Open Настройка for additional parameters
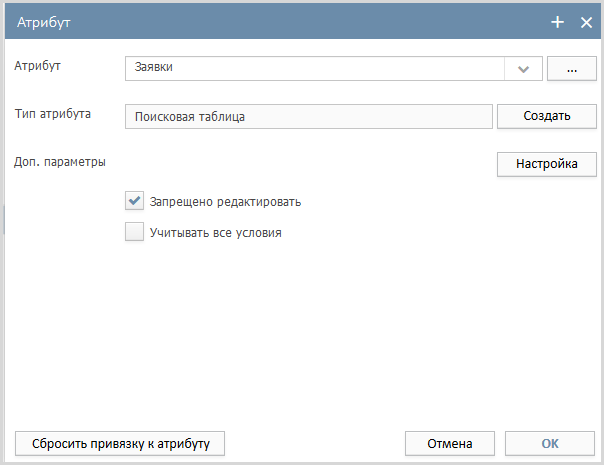This screenshot has width=604, height=465. (547, 164)
